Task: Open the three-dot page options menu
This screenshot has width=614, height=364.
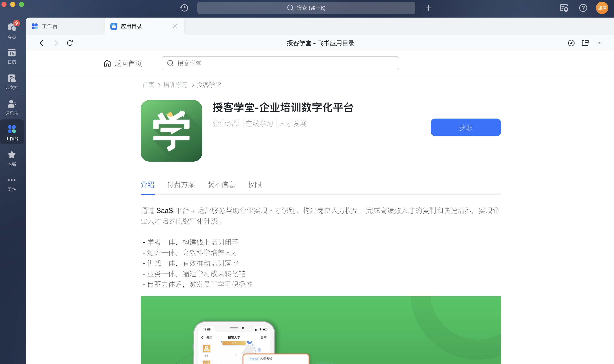Action: 599,43
